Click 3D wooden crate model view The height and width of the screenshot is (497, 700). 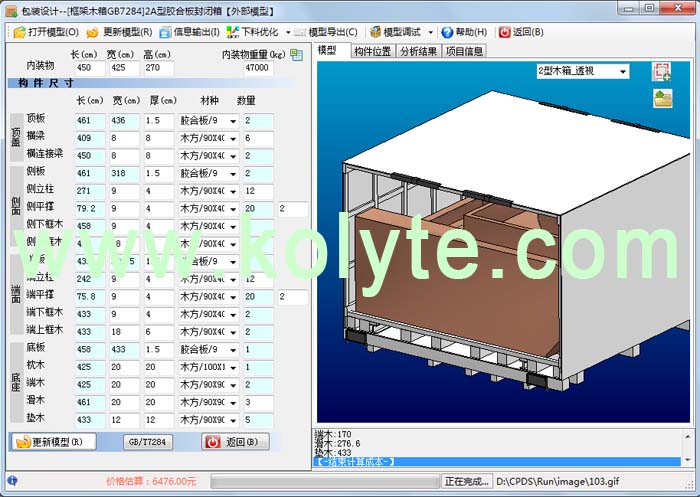[x=503, y=242]
